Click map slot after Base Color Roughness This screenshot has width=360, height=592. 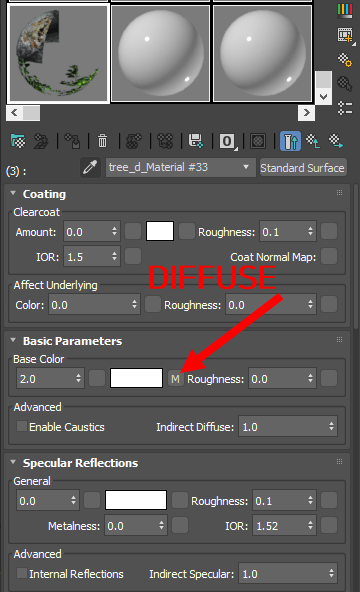click(329, 378)
